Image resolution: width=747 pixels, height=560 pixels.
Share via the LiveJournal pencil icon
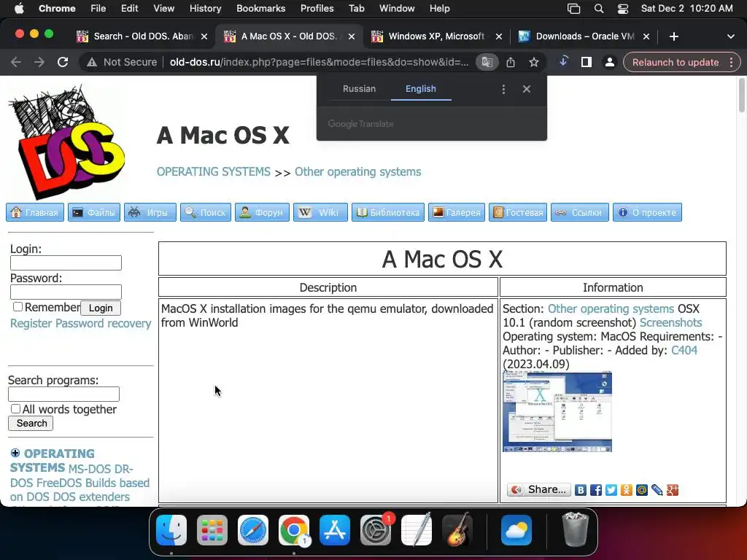[x=657, y=490]
